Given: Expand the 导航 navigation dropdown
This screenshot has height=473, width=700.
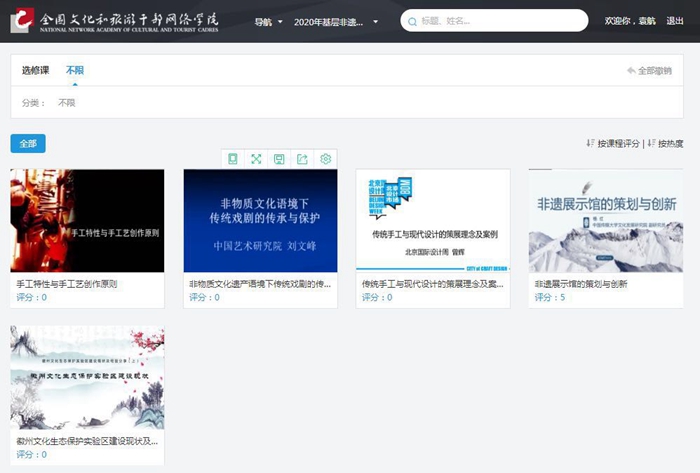Looking at the screenshot, I should pos(268,21).
